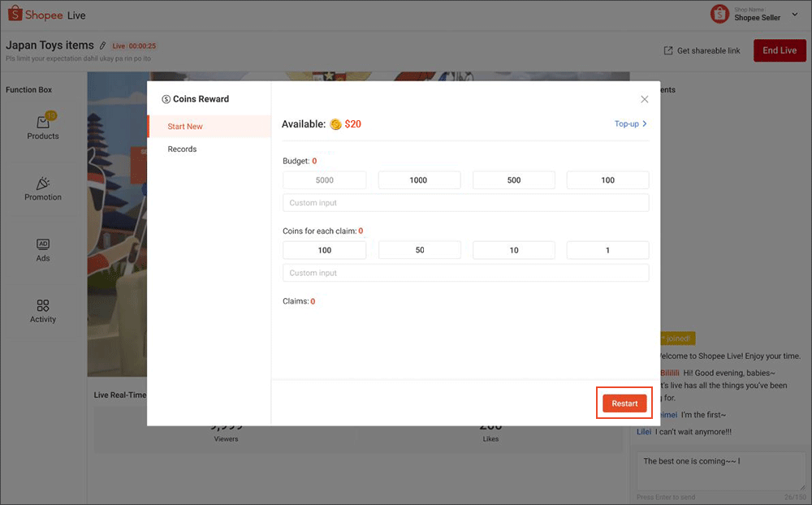The height and width of the screenshot is (505, 812).
Task: Select 50 coins for each claim
Action: coord(419,249)
